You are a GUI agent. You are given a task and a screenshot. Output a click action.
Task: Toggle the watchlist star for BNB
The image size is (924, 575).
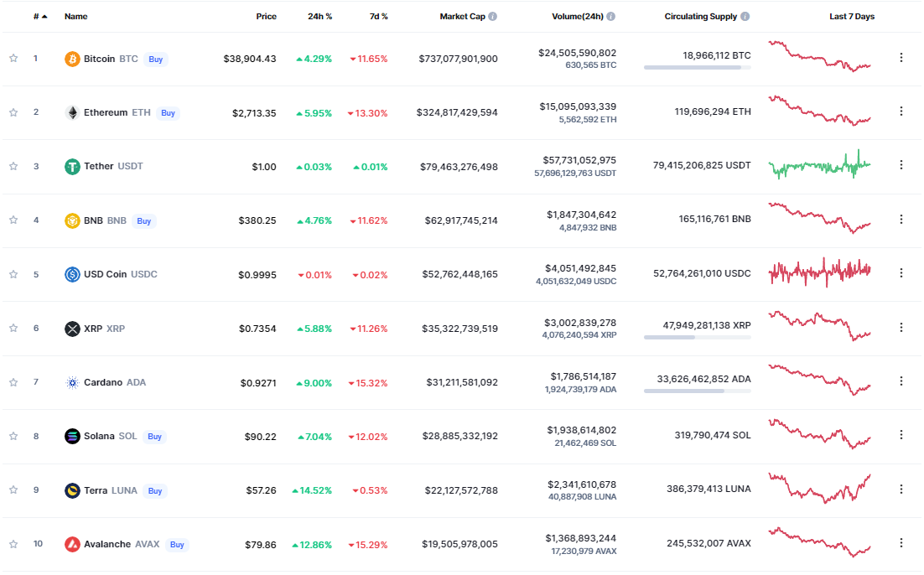point(13,220)
